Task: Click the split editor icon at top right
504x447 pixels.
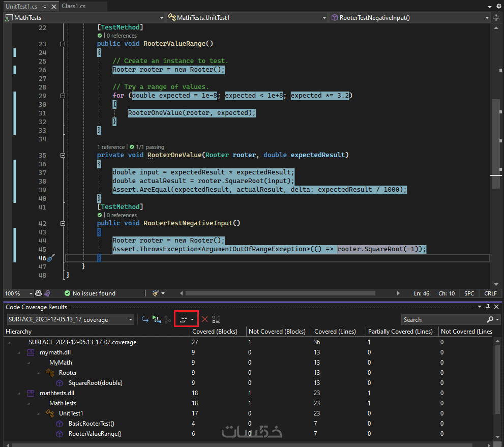Action: [x=496, y=17]
